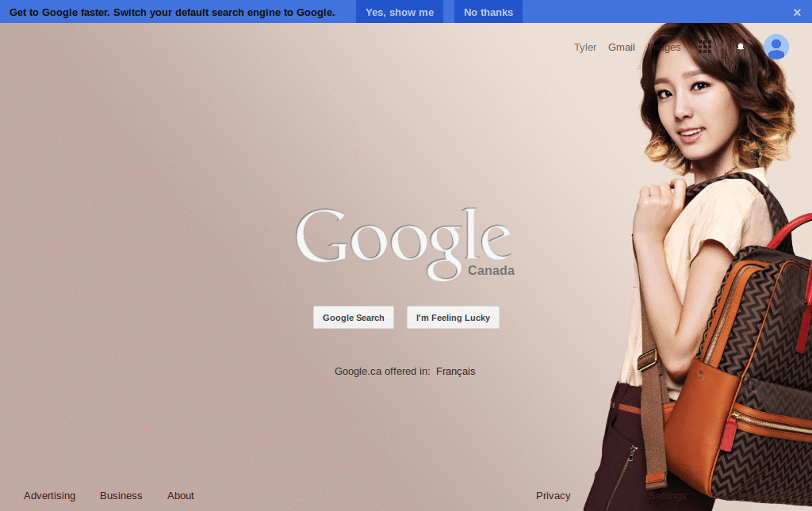Click the Google Search button

pyautogui.click(x=353, y=318)
